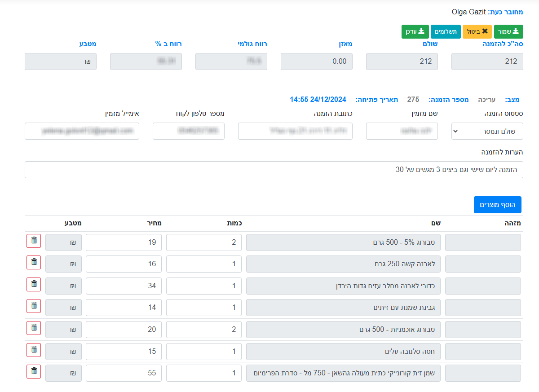Click the quantity field for כדורי לאבנה

(x=204, y=286)
